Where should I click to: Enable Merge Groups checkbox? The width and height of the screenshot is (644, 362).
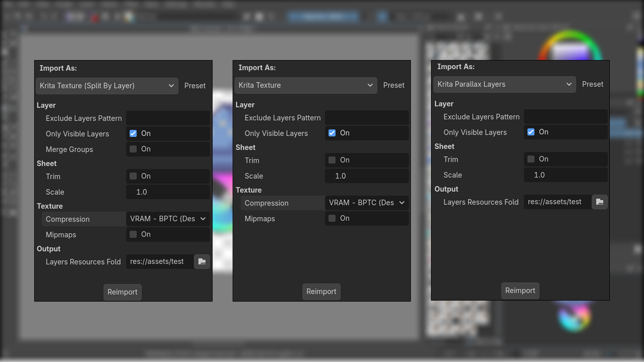coord(133,149)
